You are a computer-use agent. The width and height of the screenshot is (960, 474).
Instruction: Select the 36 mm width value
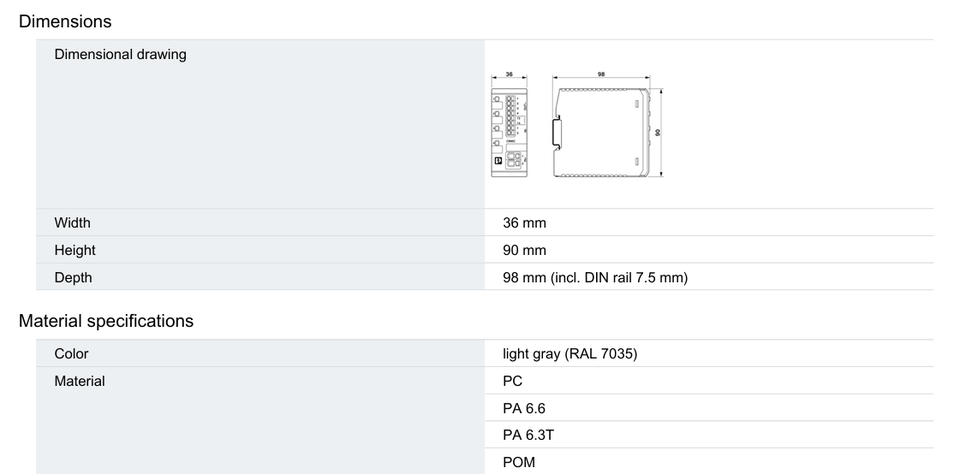[524, 223]
